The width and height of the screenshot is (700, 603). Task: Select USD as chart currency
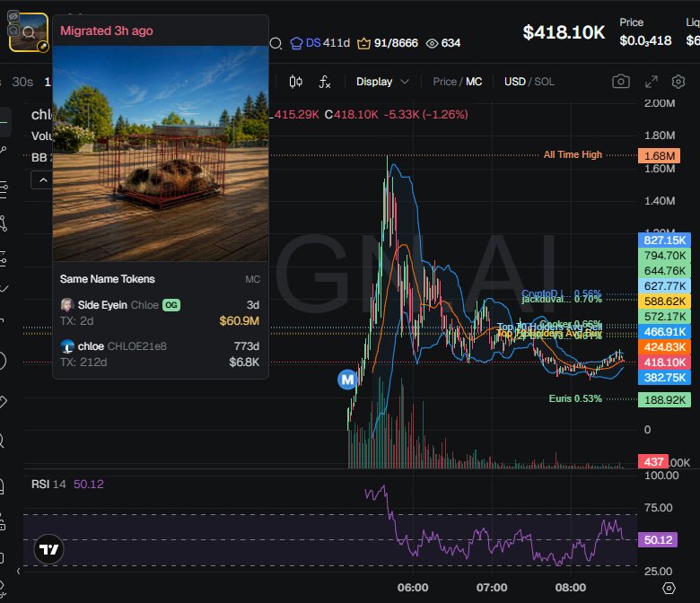point(515,82)
